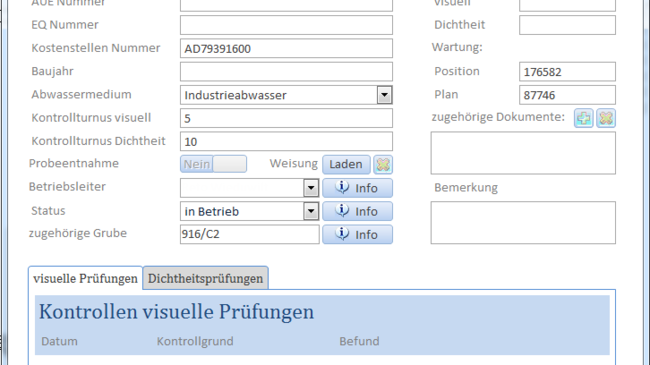The image size is (650, 365).
Task: Click the Baujahr input field
Action: [286, 72]
